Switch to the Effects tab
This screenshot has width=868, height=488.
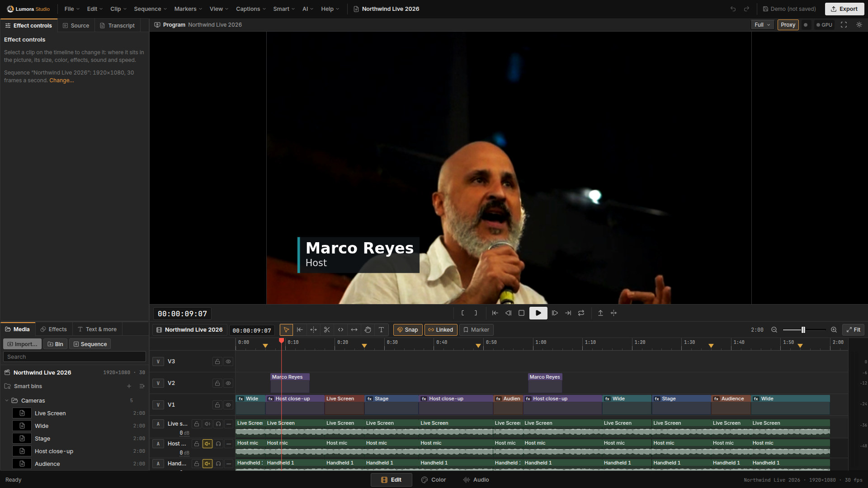(x=53, y=329)
